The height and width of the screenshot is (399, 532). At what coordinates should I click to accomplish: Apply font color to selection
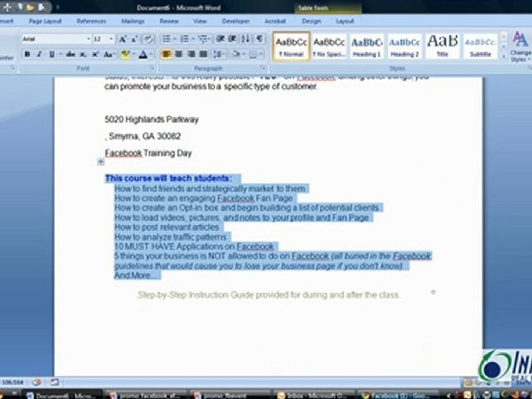pyautogui.click(x=143, y=55)
